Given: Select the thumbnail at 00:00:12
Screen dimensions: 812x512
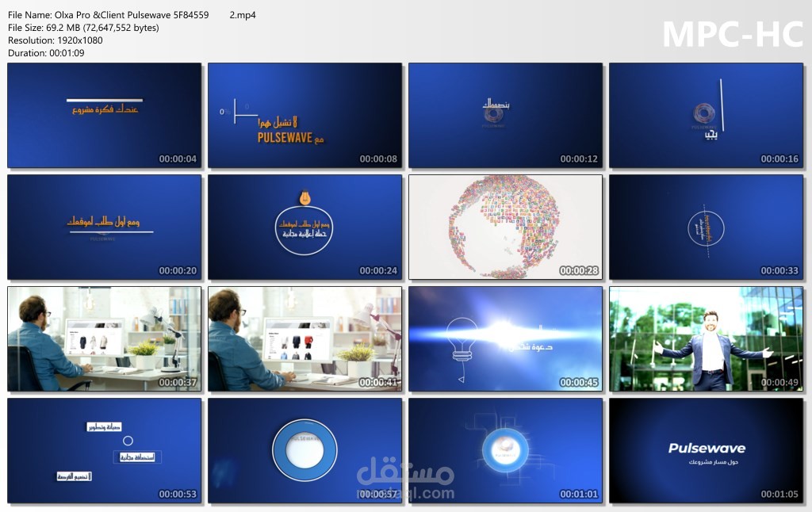Looking at the screenshot, I should pos(505,116).
